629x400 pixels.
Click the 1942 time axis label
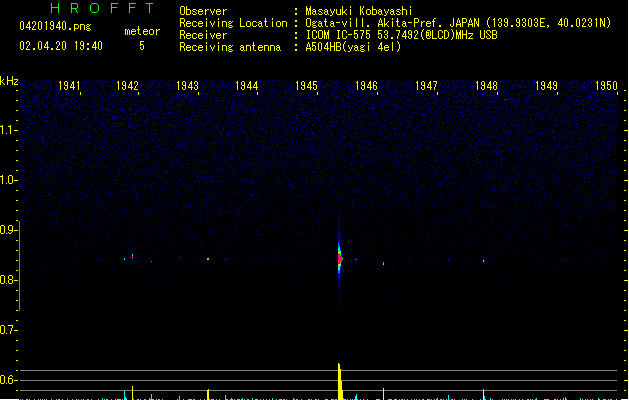point(127,86)
